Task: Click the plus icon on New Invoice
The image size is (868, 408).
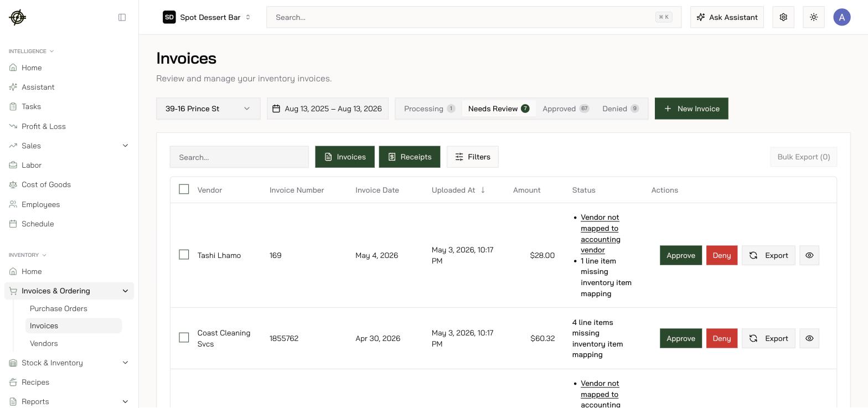Action: coord(668,109)
